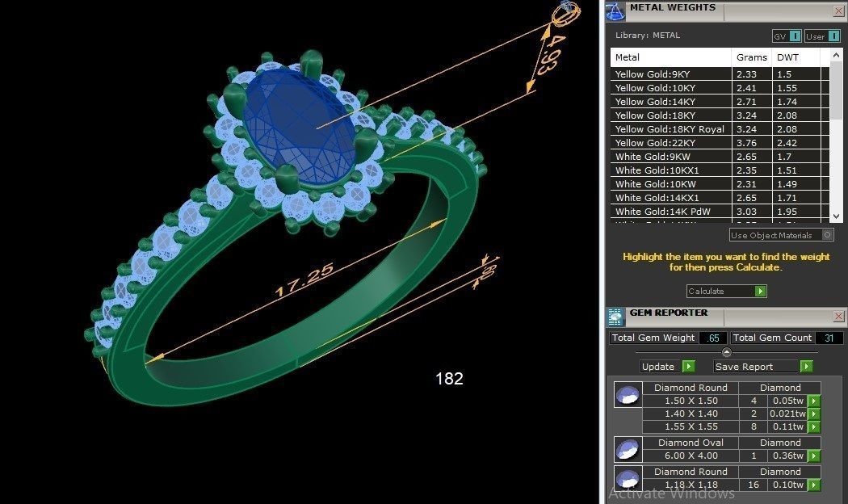
Task: Click the metal list scroll-down arrow
Action: pyautogui.click(x=836, y=216)
